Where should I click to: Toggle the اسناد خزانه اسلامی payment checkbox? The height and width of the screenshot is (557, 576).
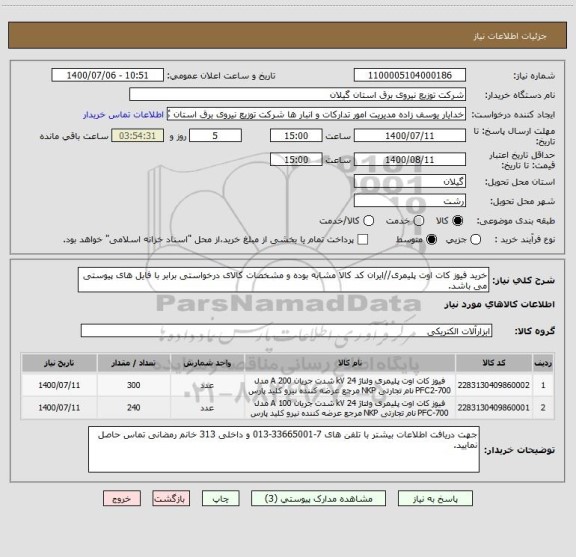[x=363, y=240]
